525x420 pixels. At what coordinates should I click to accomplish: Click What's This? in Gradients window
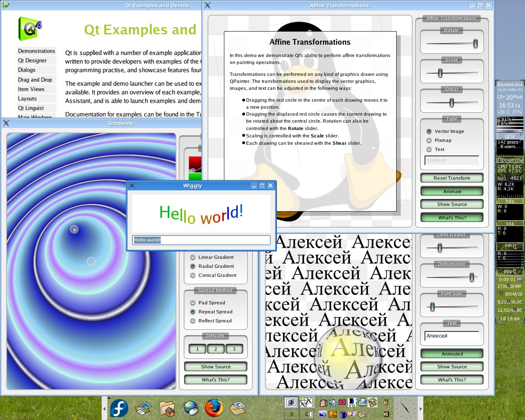tap(216, 380)
